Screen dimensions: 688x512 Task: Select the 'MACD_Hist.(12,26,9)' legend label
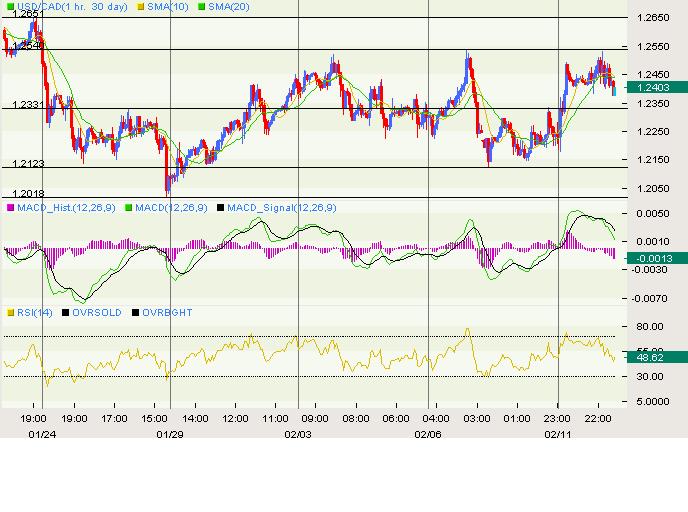click(66, 208)
